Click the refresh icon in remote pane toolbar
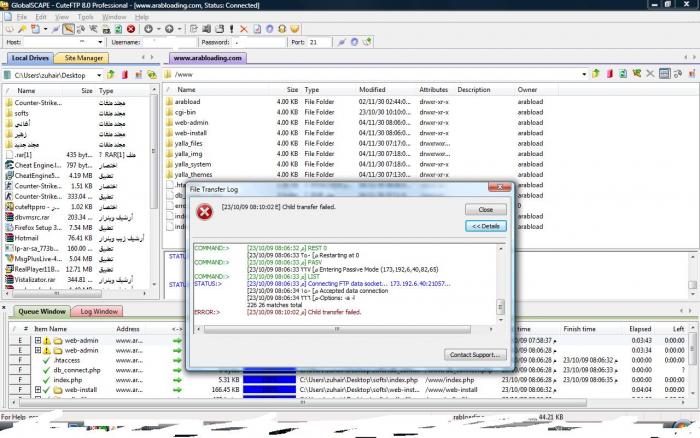Image resolution: width=700 pixels, height=438 pixels. click(622, 74)
